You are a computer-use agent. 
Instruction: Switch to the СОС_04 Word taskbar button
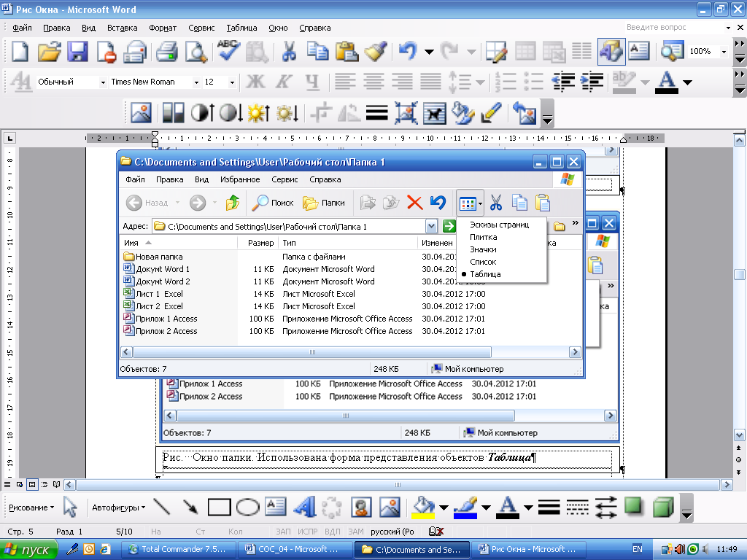tap(296, 550)
